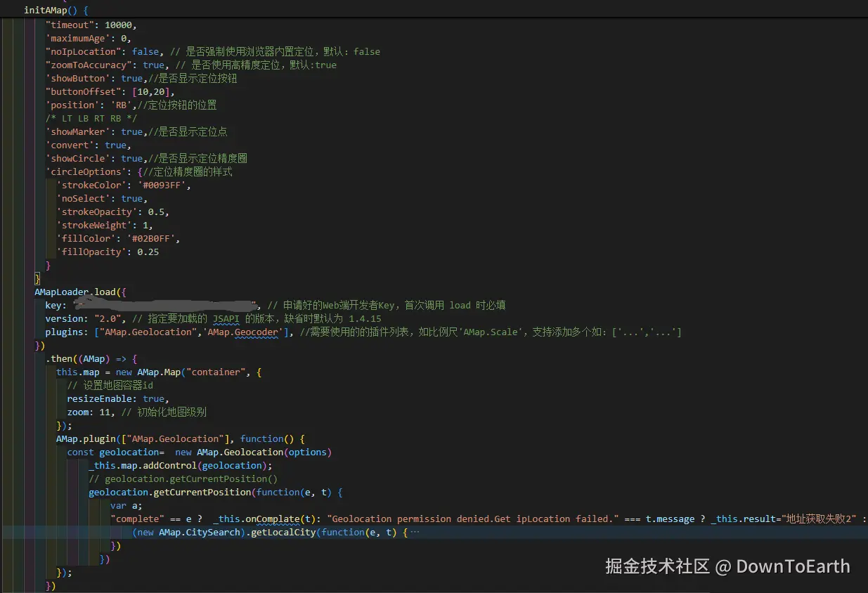This screenshot has height=593, width=868.
Task: Click the "complete" string literal
Action: [x=137, y=519]
